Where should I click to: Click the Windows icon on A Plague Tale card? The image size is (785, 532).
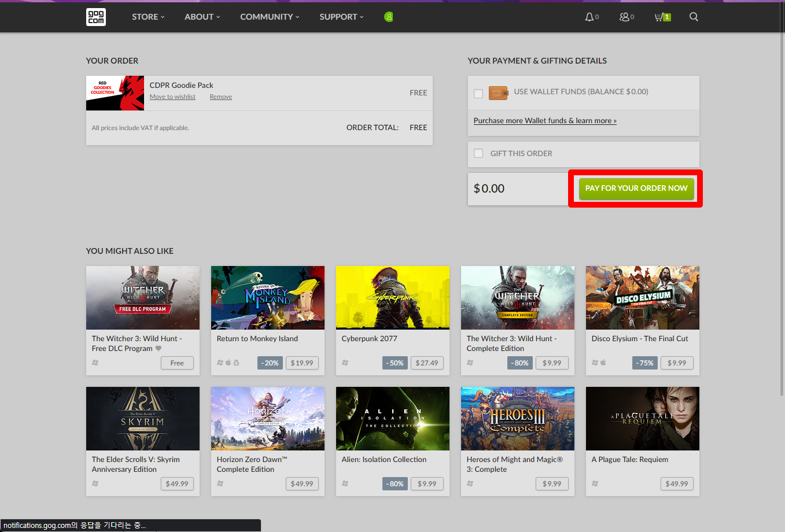pyautogui.click(x=595, y=483)
